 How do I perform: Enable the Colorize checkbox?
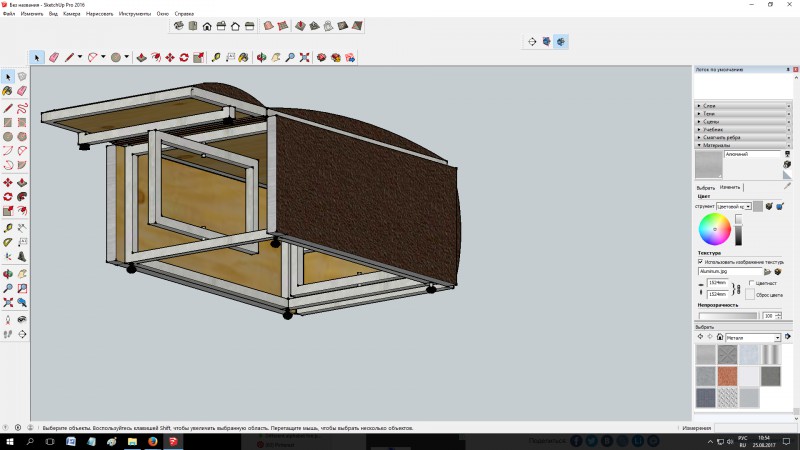(752, 283)
